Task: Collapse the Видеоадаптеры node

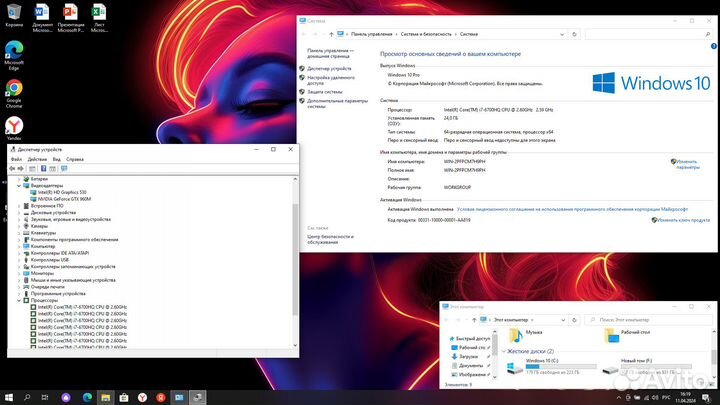Action: coord(19,186)
